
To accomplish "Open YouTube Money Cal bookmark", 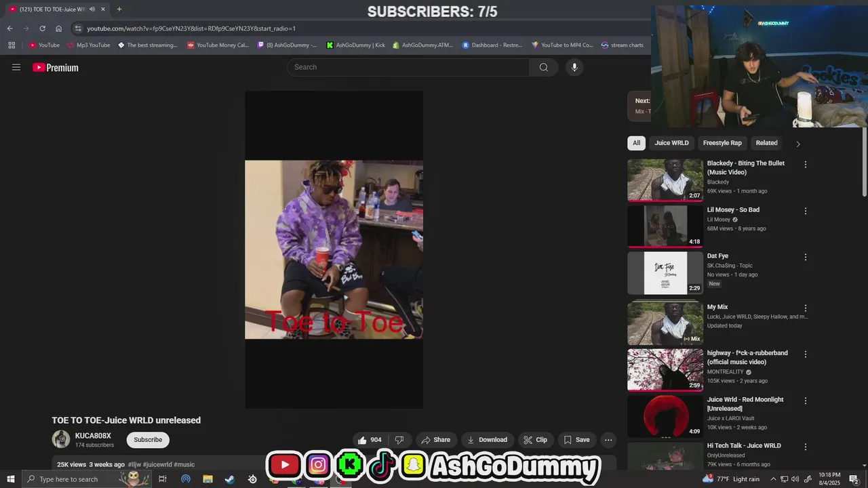I will coord(218,45).
